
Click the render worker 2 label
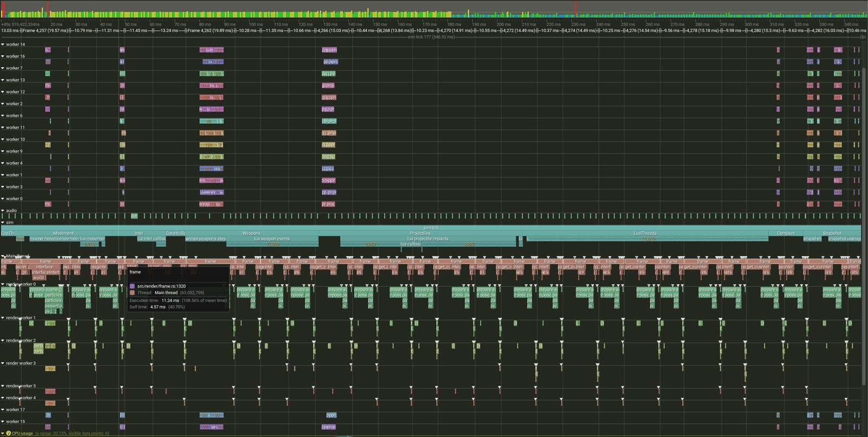pyautogui.click(x=21, y=340)
